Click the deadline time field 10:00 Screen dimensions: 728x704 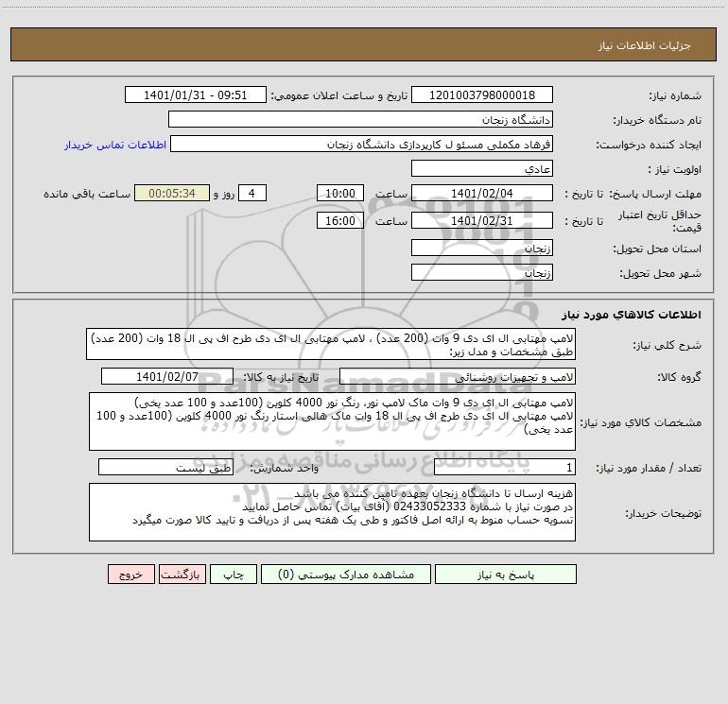(340, 193)
